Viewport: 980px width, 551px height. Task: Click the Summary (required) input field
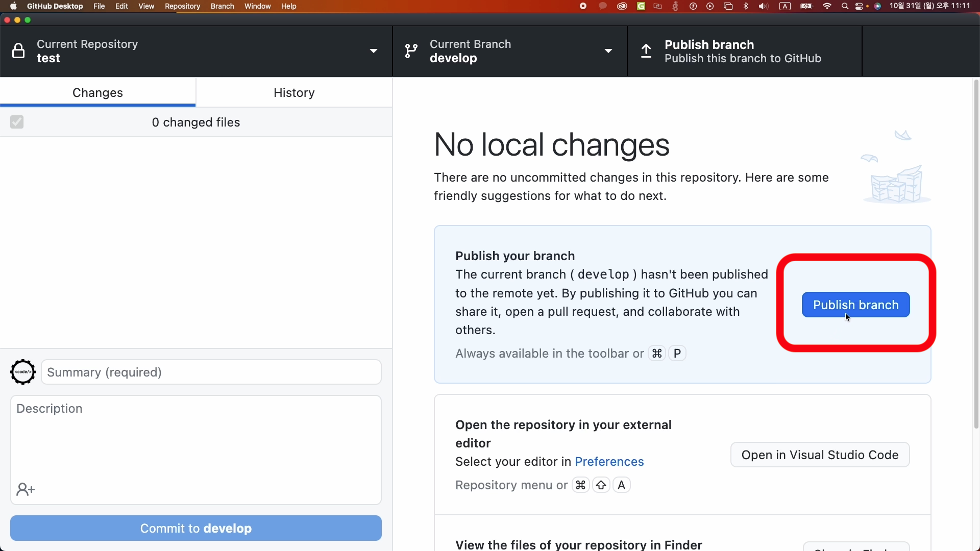pyautogui.click(x=211, y=372)
